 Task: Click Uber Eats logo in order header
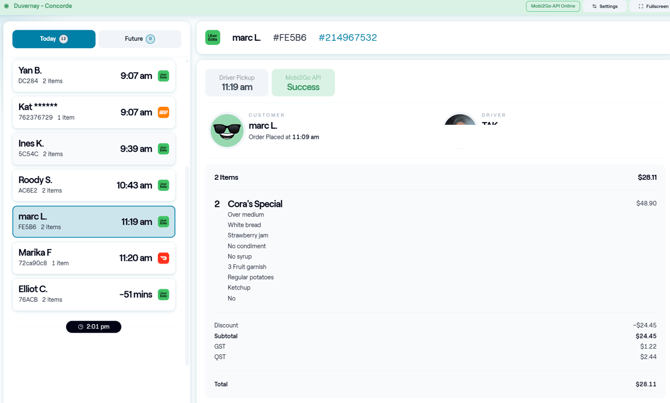click(213, 38)
